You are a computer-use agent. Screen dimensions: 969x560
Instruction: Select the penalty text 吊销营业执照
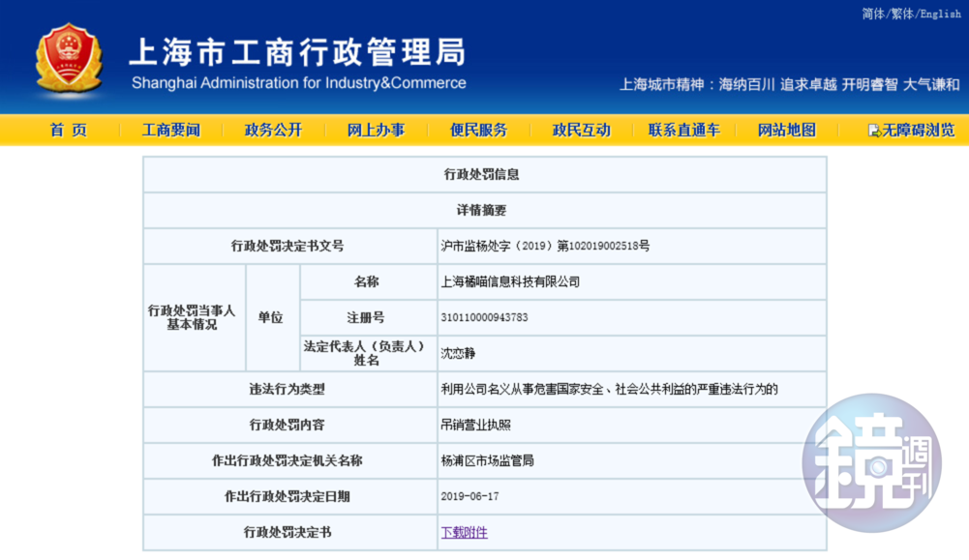(x=476, y=425)
